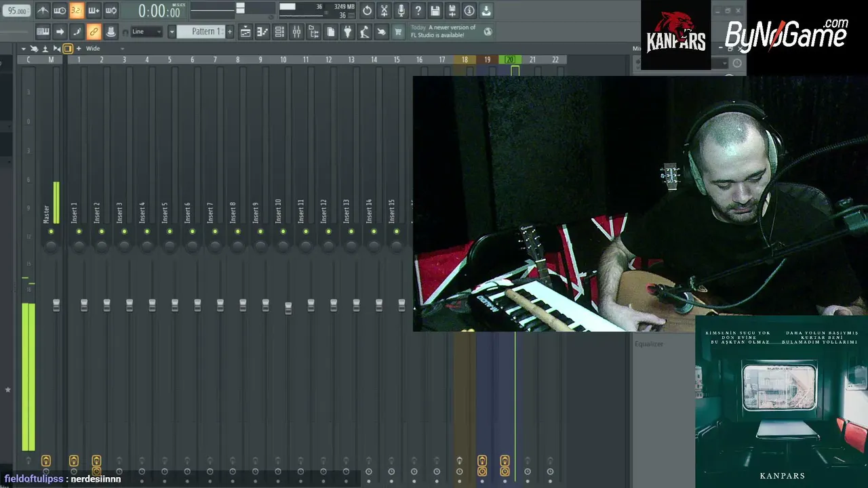Toggle wait for input to start playing
Image resolution: width=868 pixels, height=488 pixels.
click(x=60, y=11)
